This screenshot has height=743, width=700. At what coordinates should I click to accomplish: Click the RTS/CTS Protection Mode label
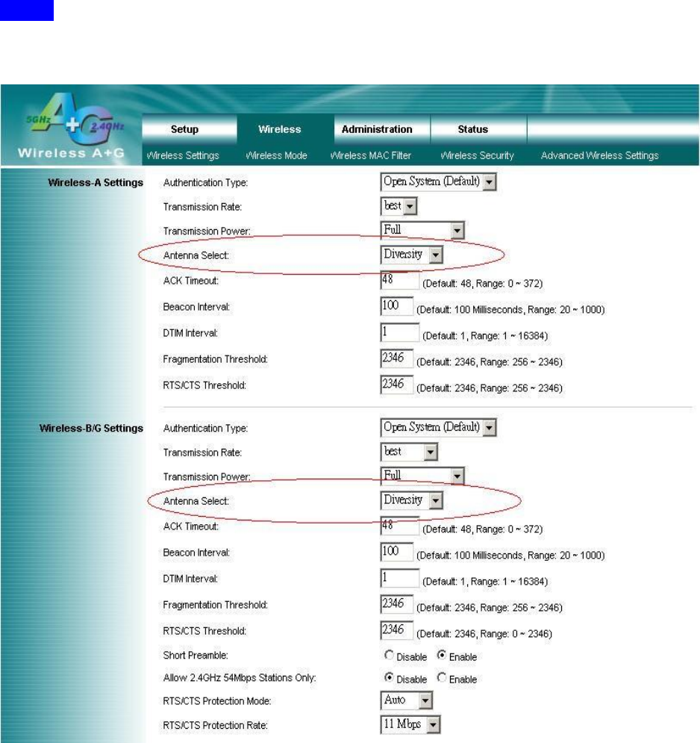click(217, 701)
